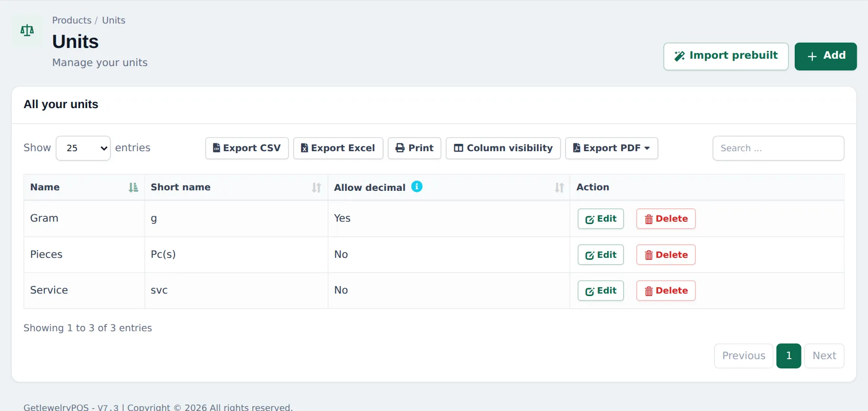Click the Pieces name cell

pos(84,255)
